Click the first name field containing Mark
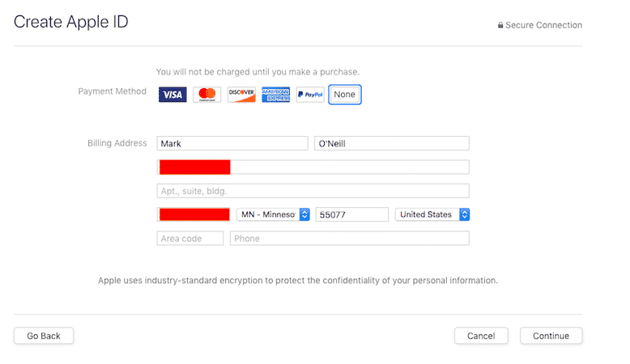 (232, 143)
